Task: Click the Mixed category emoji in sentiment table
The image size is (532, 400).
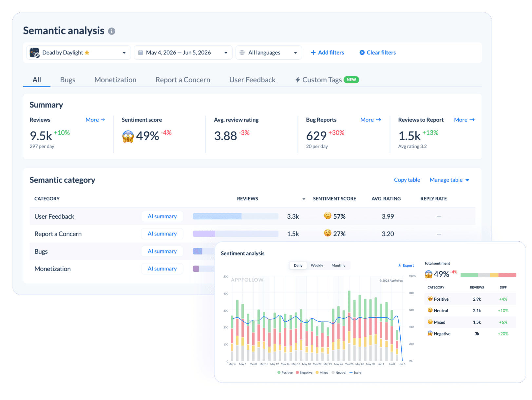Action: [x=430, y=322]
